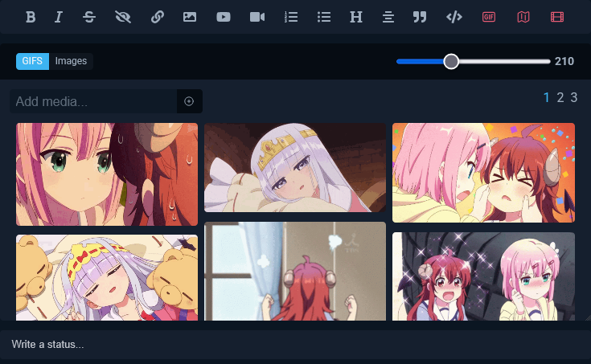Insert a link with chain icon

coord(157,17)
